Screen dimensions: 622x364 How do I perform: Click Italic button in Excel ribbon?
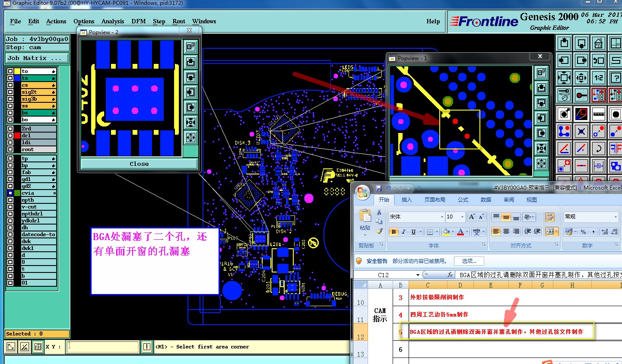pos(403,232)
